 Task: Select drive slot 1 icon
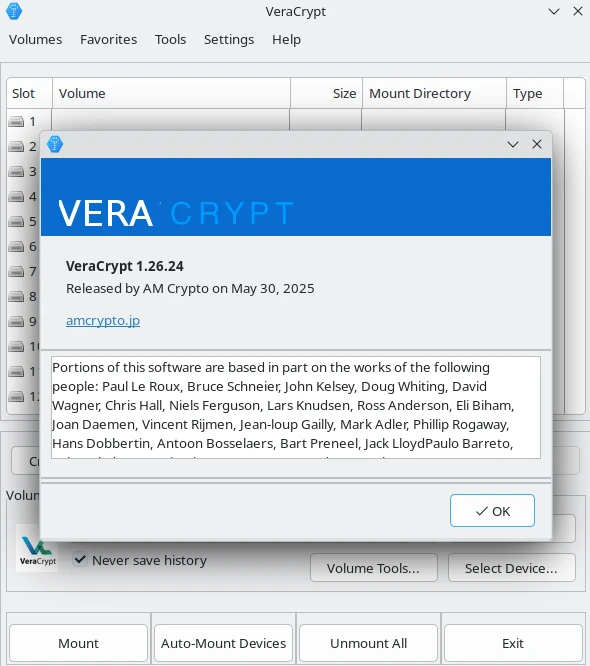[x=16, y=122]
